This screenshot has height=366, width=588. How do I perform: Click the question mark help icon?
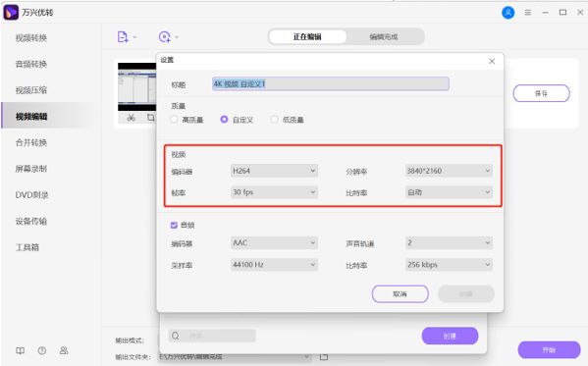[42, 350]
